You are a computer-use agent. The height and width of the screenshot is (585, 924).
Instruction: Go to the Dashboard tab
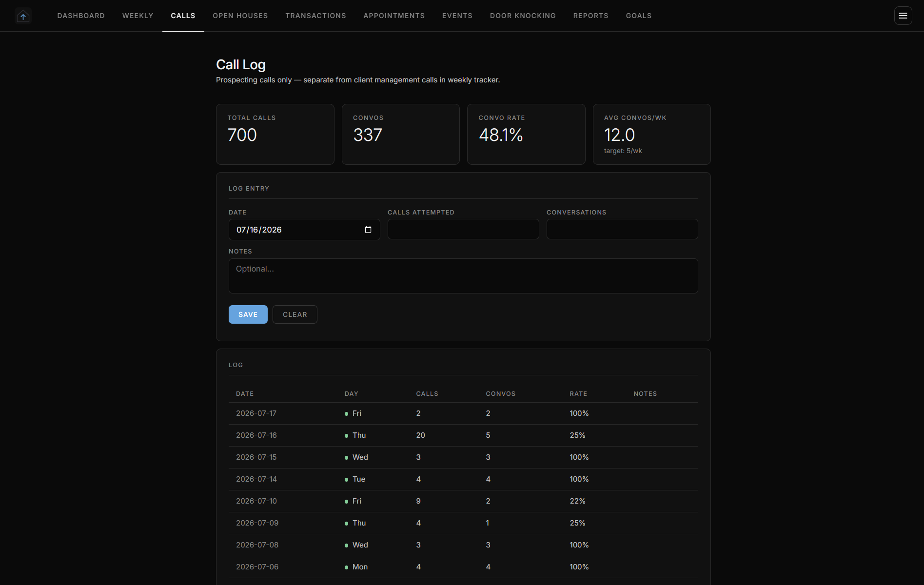click(x=81, y=16)
